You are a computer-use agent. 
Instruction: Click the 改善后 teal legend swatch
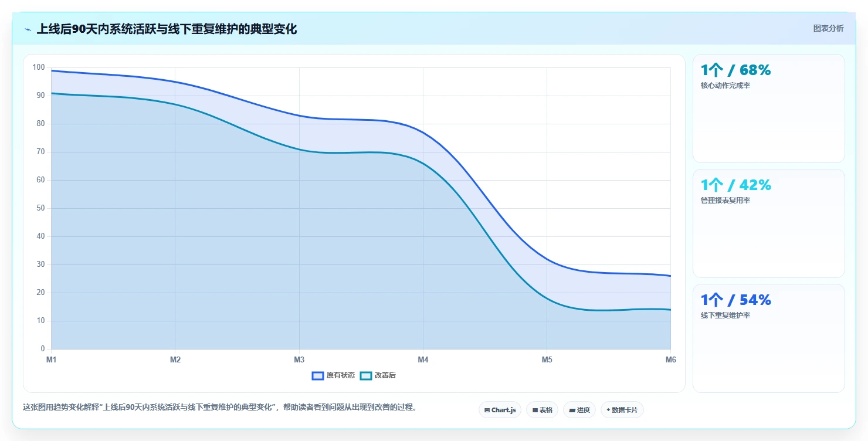[365, 375]
